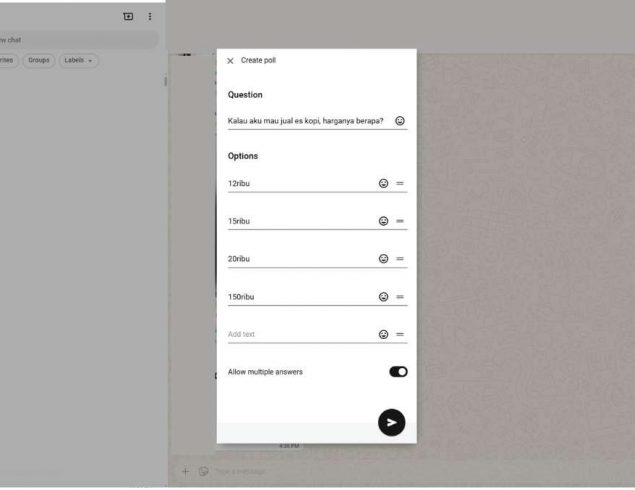Screen dimensions: 635x490
Task: Open emoji picker for empty Add text option
Action: point(383,335)
